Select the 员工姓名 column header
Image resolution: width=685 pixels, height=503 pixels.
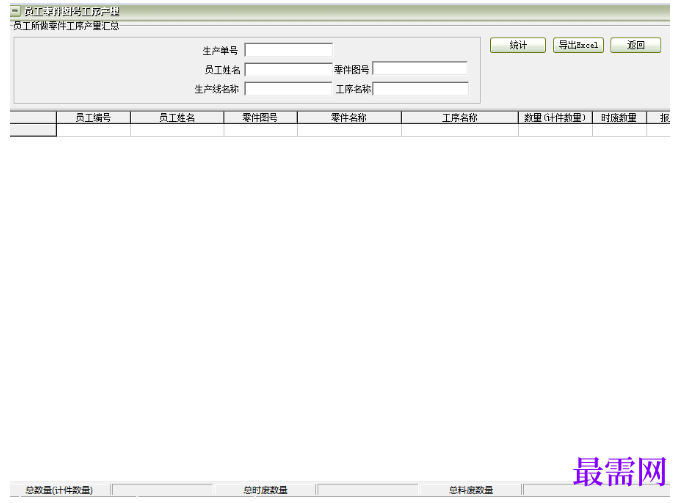(177, 118)
